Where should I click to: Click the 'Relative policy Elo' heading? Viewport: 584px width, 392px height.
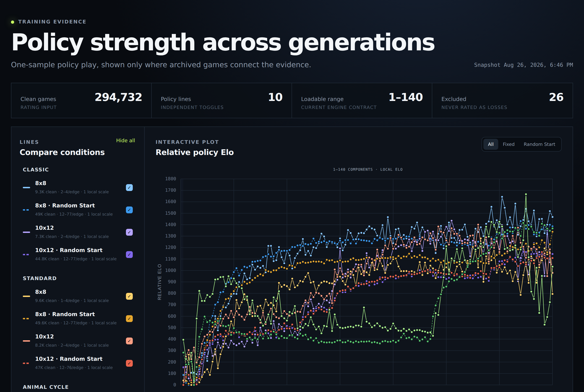[x=195, y=152]
